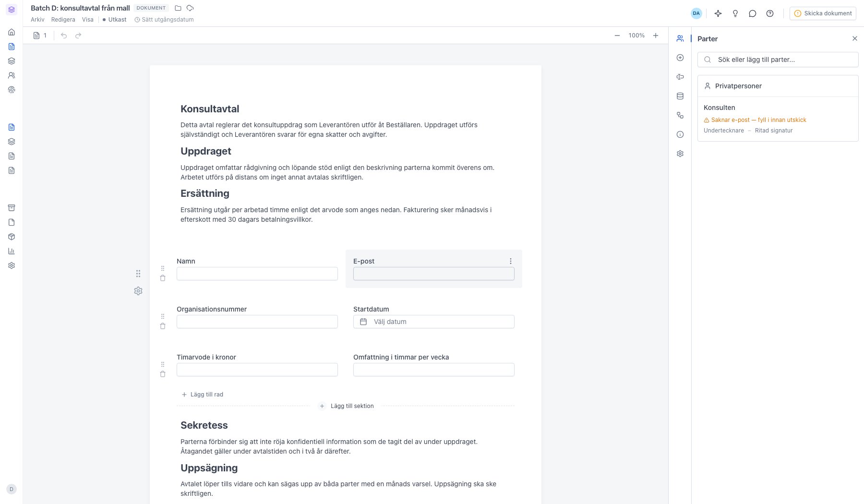Open the E-post field options menu
This screenshot has height=504, width=864.
pos(511,261)
